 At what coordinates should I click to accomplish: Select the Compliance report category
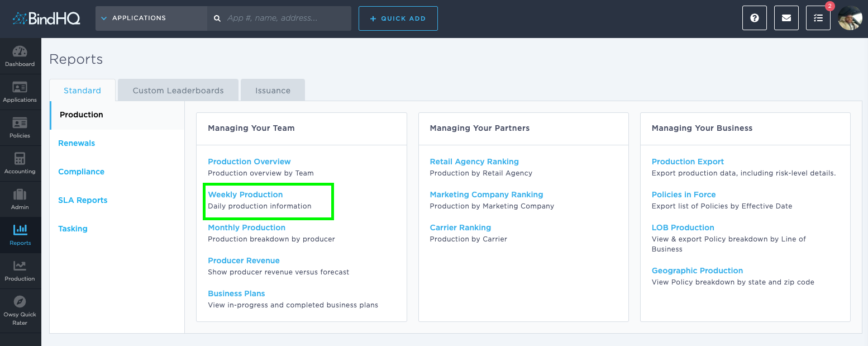coord(82,172)
